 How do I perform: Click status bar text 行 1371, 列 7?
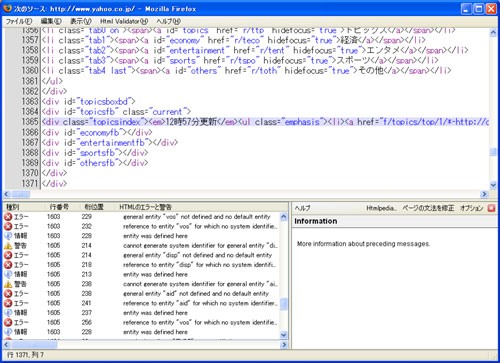point(25,355)
